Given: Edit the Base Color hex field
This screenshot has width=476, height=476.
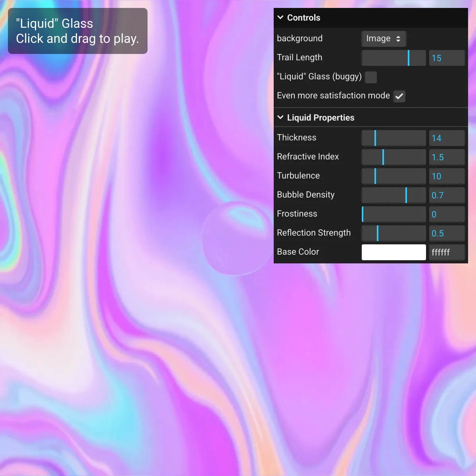Looking at the screenshot, I should [x=447, y=252].
